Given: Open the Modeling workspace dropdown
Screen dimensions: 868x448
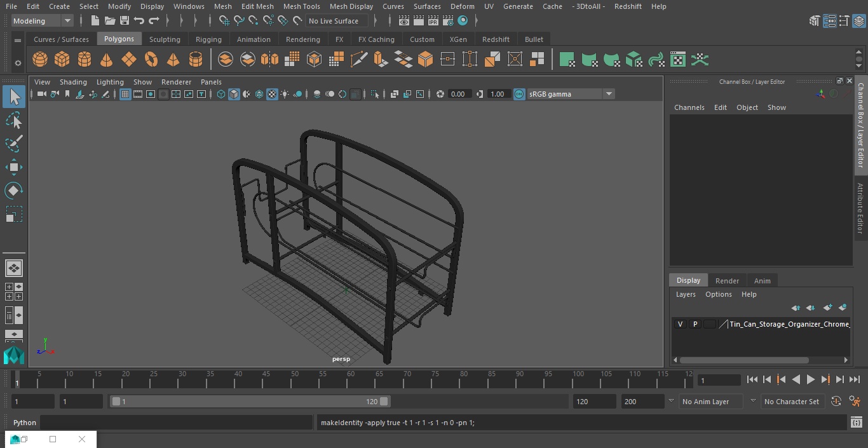Looking at the screenshot, I should click(42, 21).
